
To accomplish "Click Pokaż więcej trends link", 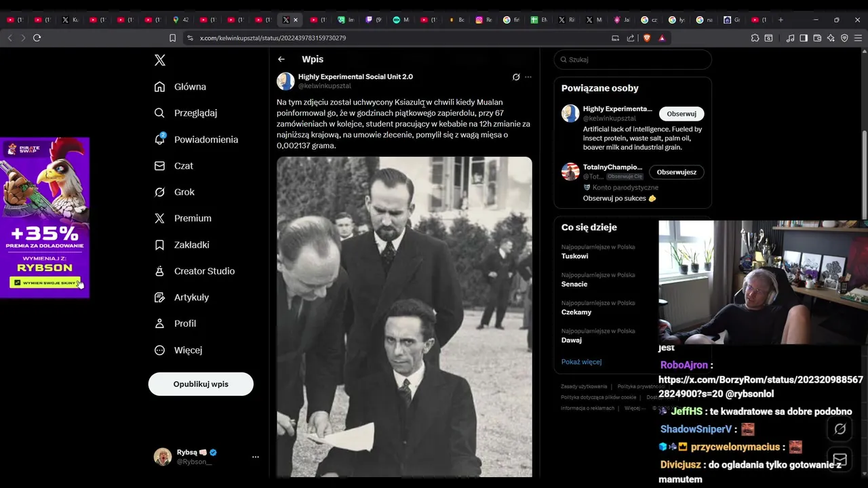I will pos(581,362).
